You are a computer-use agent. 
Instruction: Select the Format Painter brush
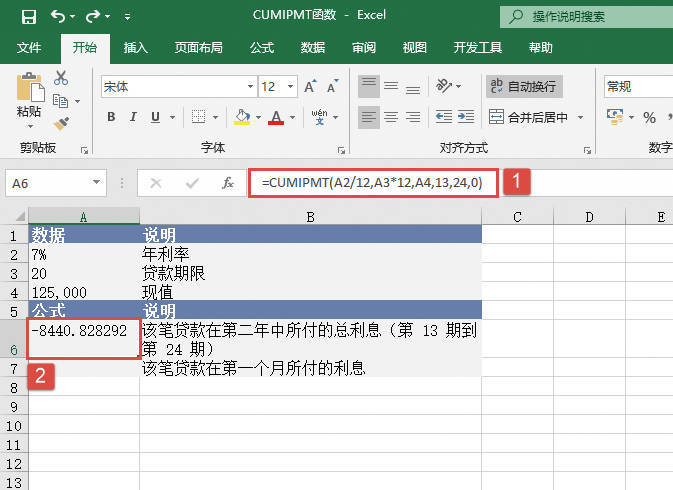(61, 123)
